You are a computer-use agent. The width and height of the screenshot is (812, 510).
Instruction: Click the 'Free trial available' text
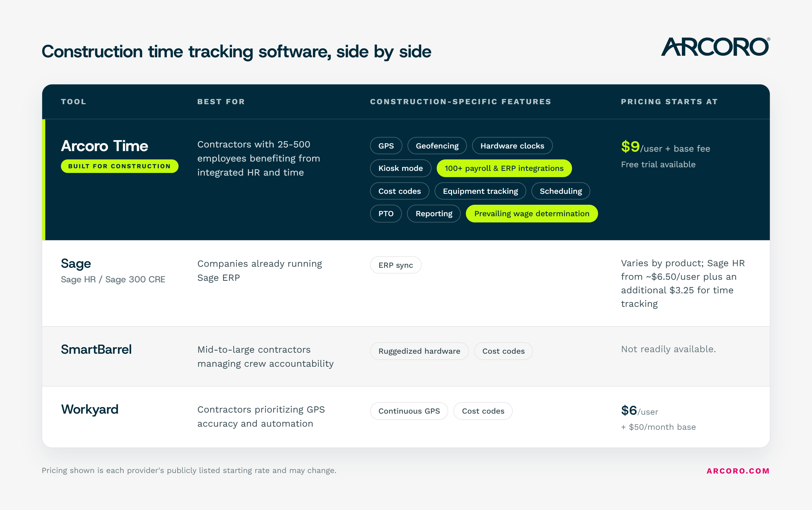click(x=658, y=165)
